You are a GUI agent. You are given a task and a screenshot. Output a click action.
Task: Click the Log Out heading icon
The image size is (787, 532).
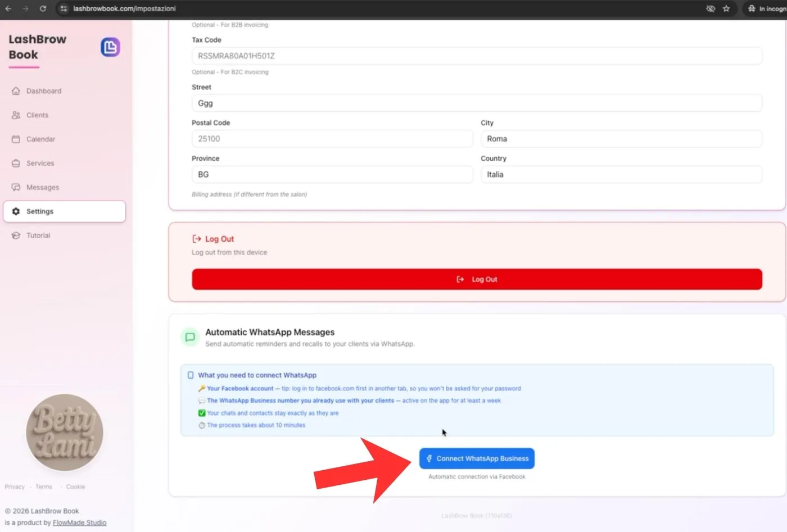(x=197, y=239)
